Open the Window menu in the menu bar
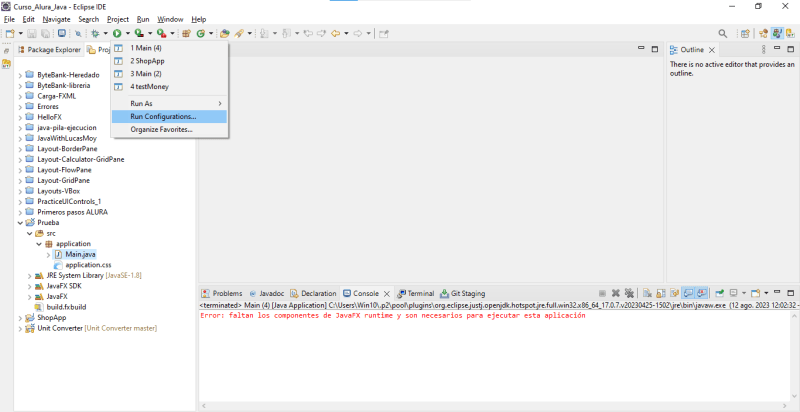The image size is (800, 412). [x=170, y=19]
